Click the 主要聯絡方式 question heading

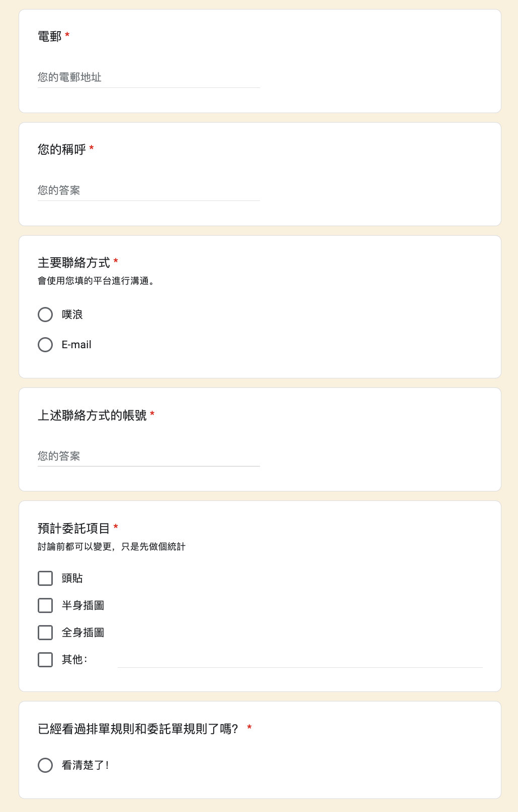[74, 263]
